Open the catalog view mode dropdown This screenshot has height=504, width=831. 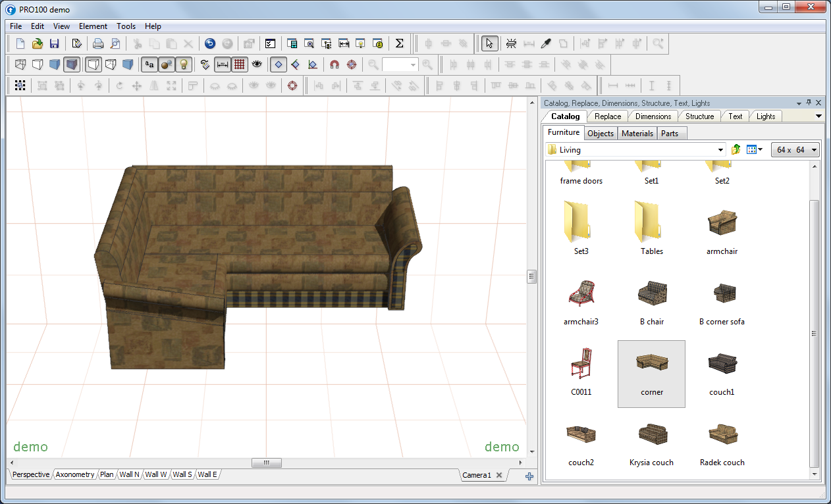[x=755, y=150]
